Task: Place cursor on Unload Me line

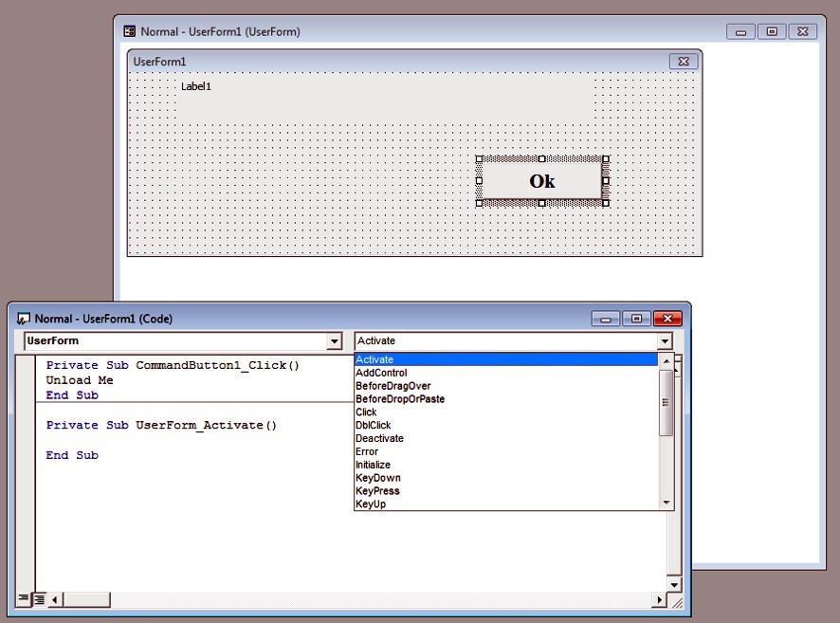Action: point(80,380)
